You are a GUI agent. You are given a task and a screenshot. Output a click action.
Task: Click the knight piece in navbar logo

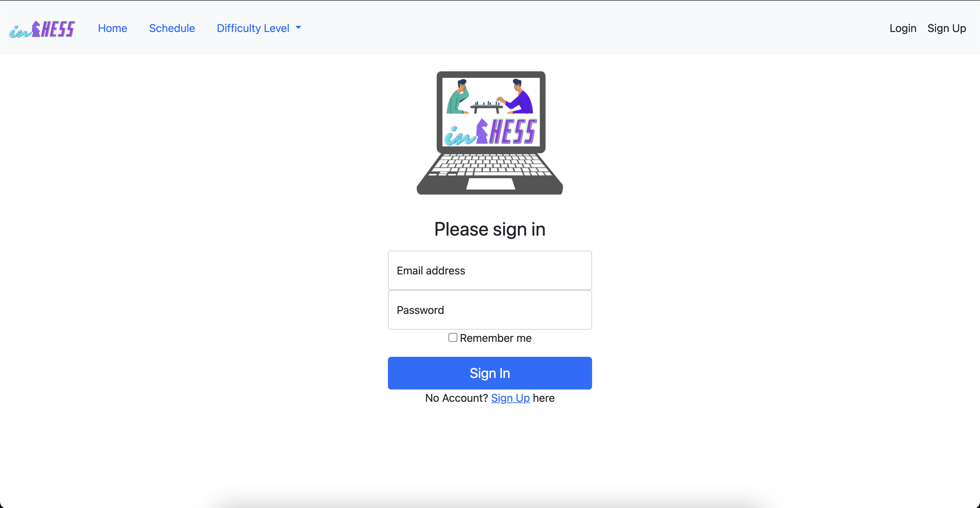(36, 29)
